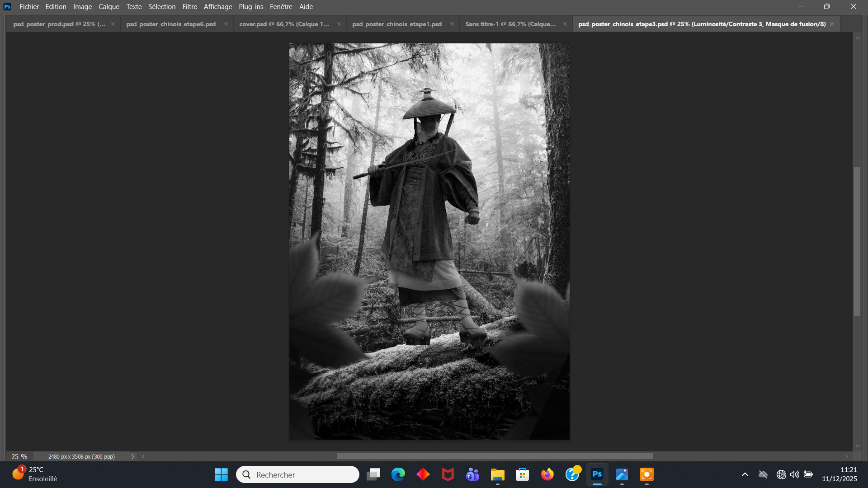Image resolution: width=868 pixels, height=488 pixels.
Task: Open Firefox from the taskbar
Action: (547, 474)
